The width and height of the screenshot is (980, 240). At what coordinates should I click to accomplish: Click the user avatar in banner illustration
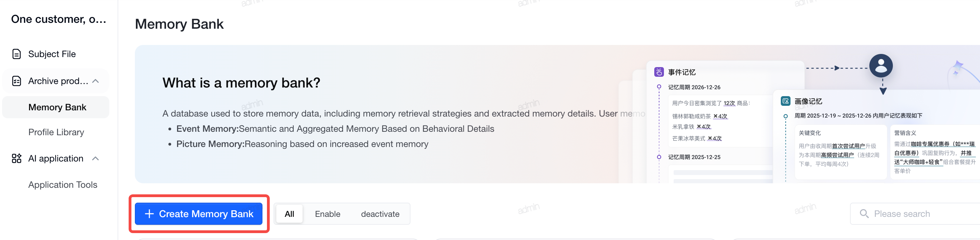pyautogui.click(x=881, y=66)
